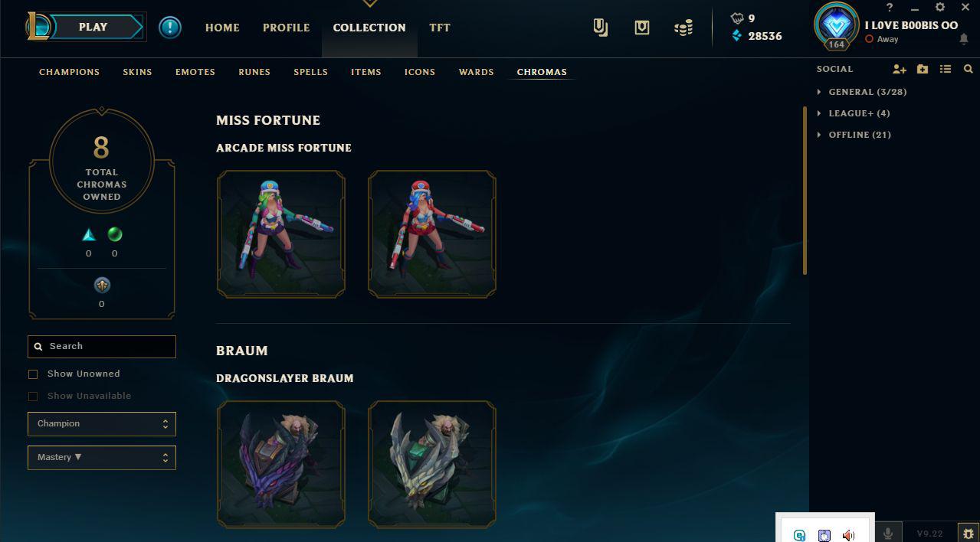The height and width of the screenshot is (542, 980).
Task: Open the notifications alert icon beside Play
Action: (x=170, y=28)
